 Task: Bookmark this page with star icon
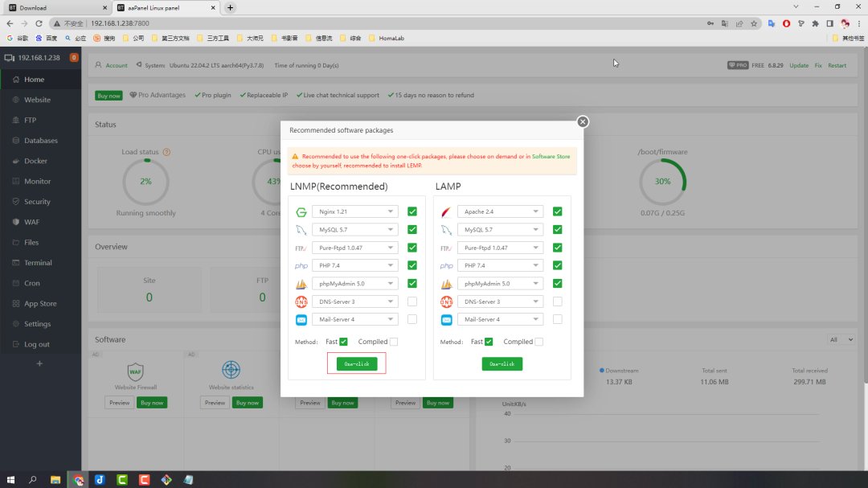pos(753,23)
